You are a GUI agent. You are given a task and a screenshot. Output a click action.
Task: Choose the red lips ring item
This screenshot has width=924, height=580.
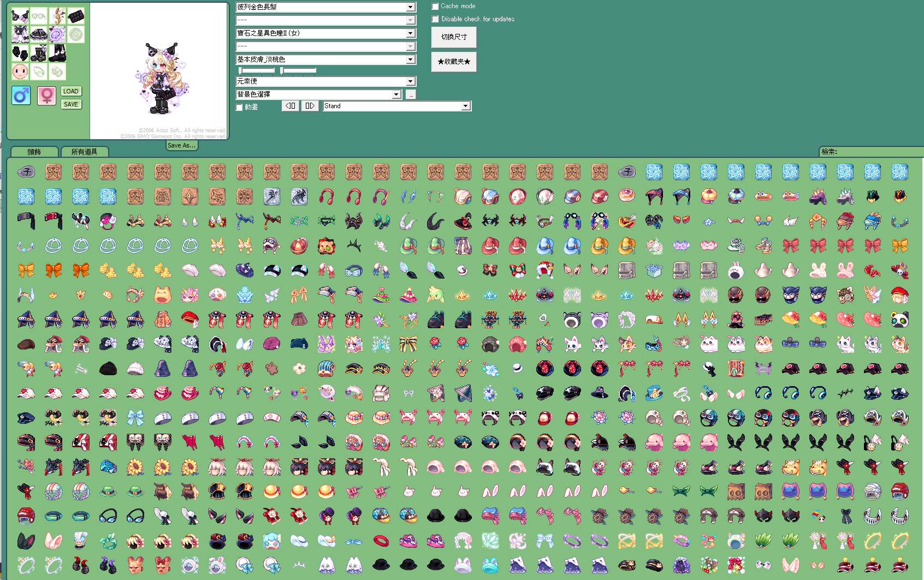(381, 541)
